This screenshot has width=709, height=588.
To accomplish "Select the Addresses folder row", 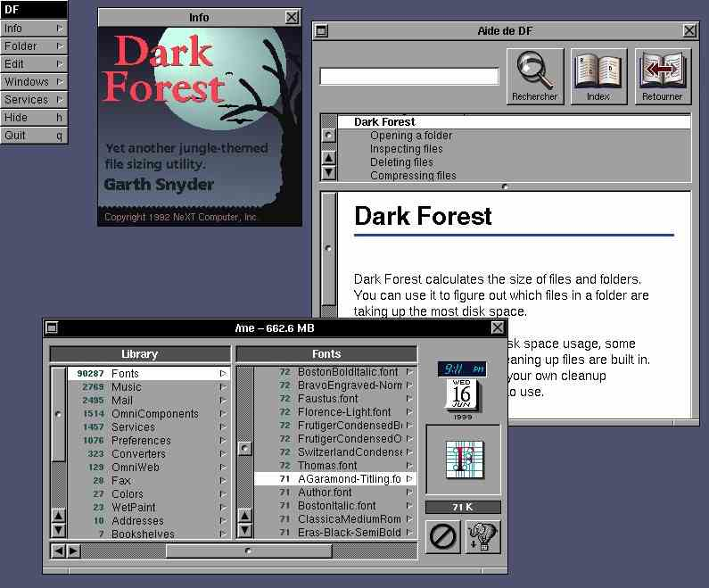I will pos(148,520).
